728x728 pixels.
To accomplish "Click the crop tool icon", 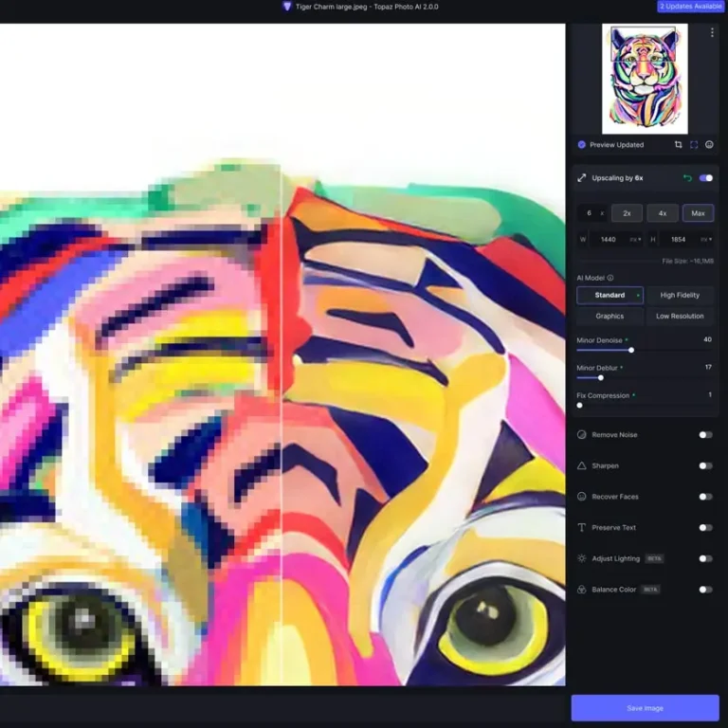I will (678, 145).
